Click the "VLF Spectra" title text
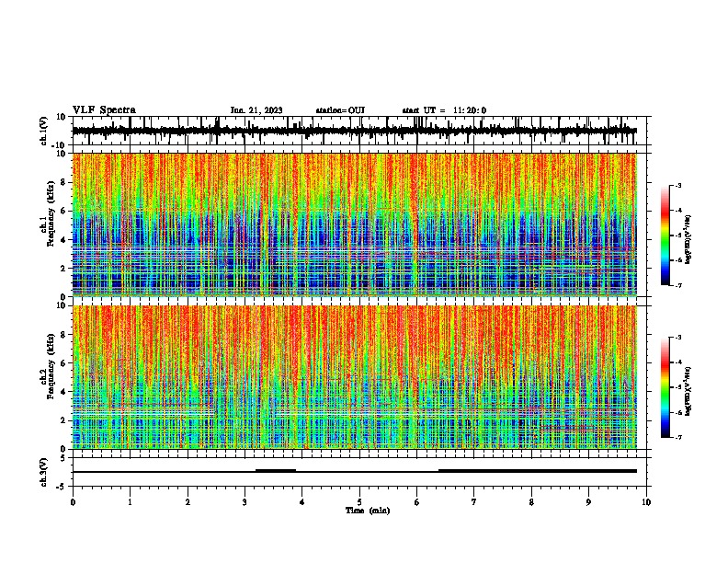Image resolution: width=728 pixels, height=563 pixels. pyautogui.click(x=104, y=110)
